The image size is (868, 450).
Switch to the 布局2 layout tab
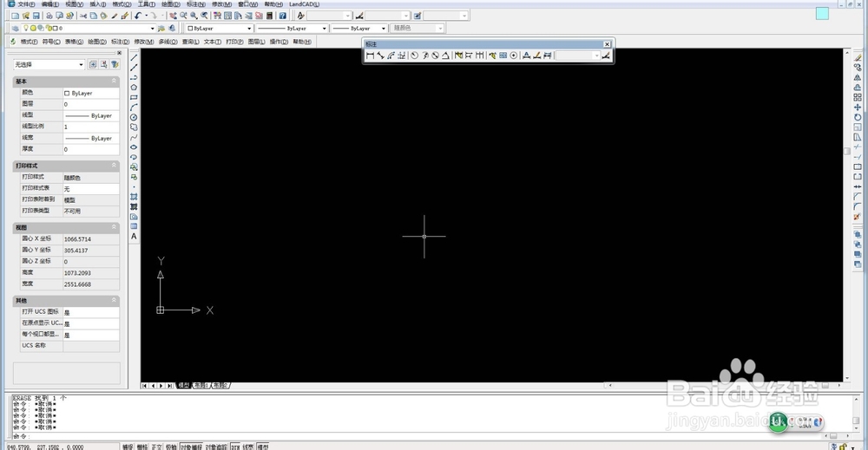tap(220, 385)
